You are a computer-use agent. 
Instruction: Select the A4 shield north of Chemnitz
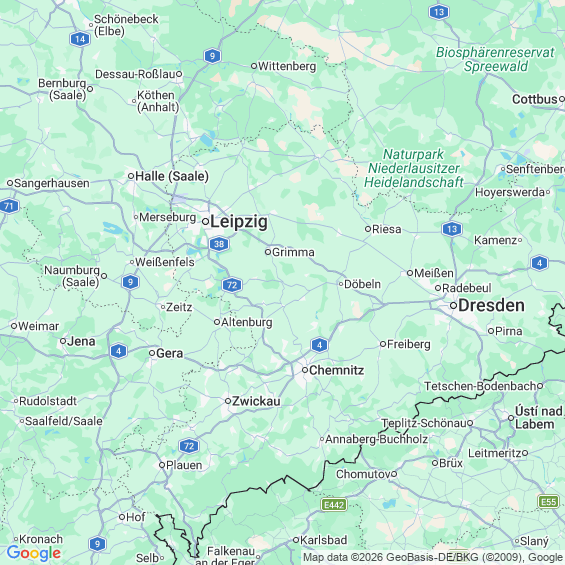pos(319,345)
